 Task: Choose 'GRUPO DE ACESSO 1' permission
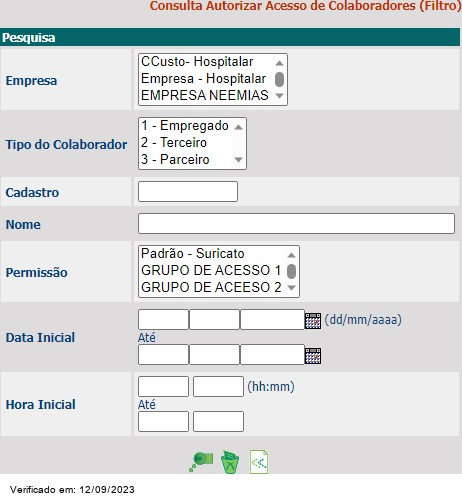(x=211, y=270)
